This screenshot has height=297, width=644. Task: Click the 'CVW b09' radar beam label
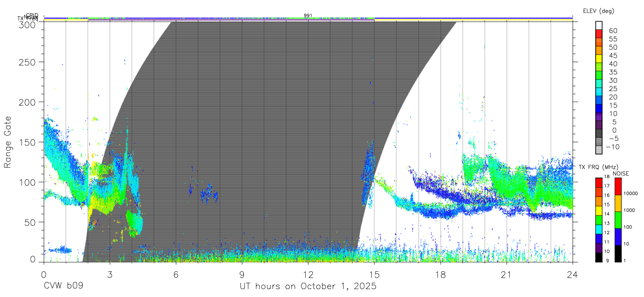point(63,287)
